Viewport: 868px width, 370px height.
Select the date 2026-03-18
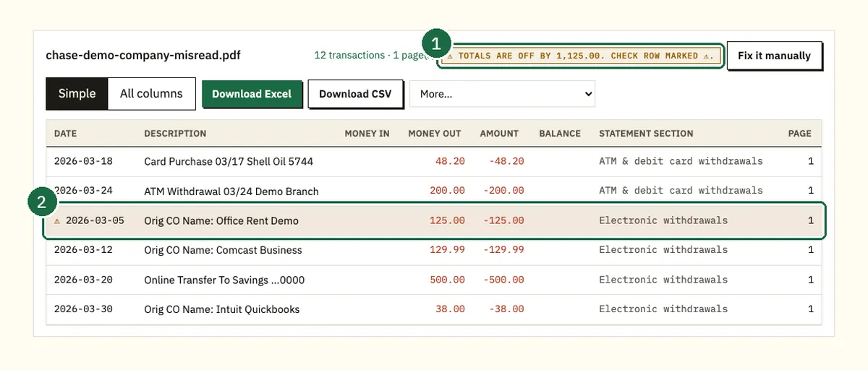83,161
